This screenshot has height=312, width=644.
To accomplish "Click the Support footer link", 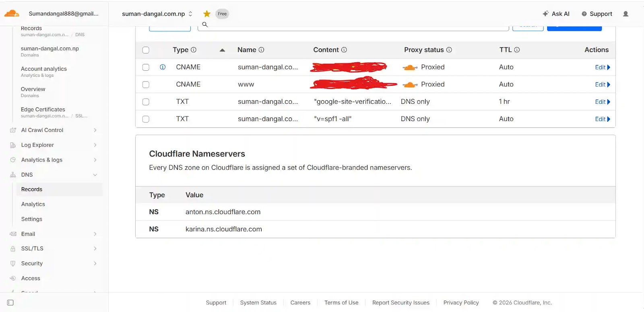I will [x=216, y=303].
